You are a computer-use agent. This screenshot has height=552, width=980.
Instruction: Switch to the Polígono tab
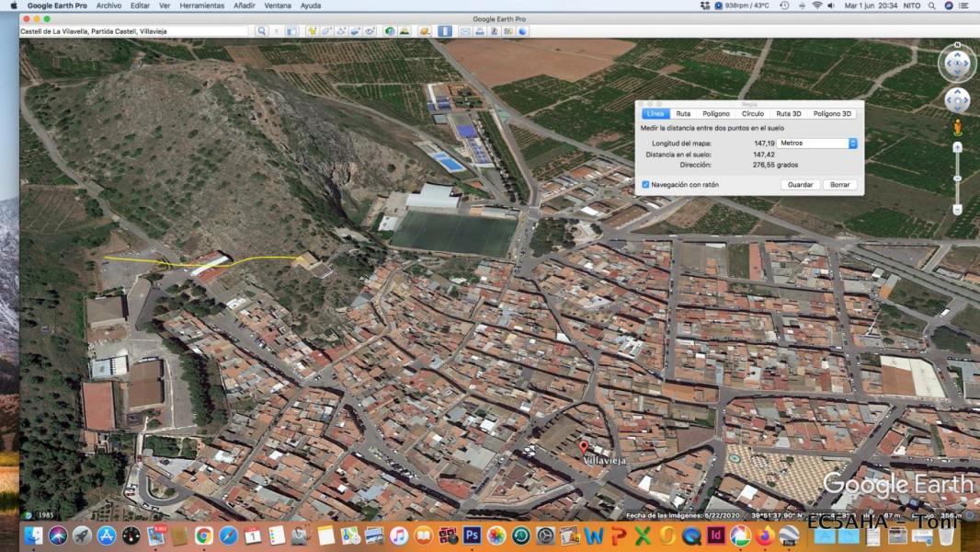click(x=715, y=114)
